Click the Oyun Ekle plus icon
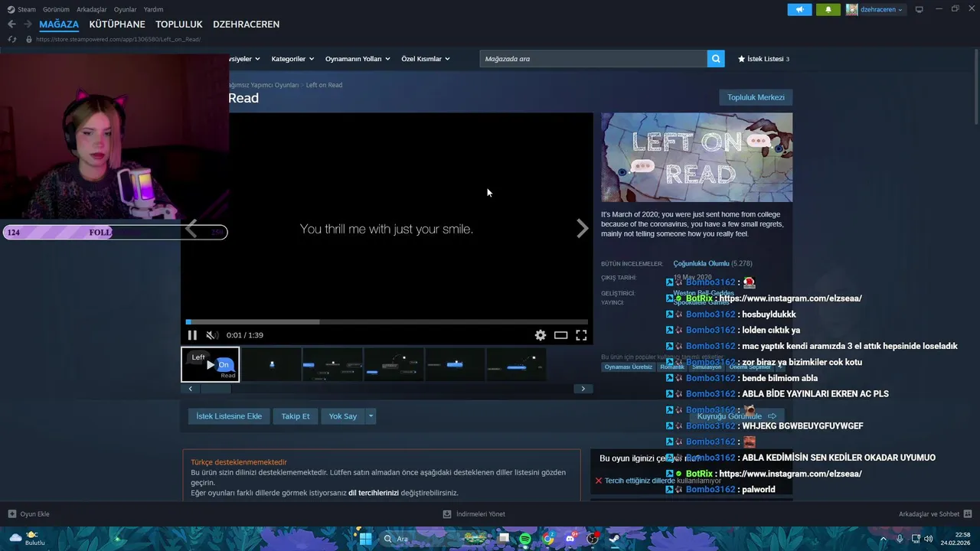The height and width of the screenshot is (551, 980). pos(11,514)
